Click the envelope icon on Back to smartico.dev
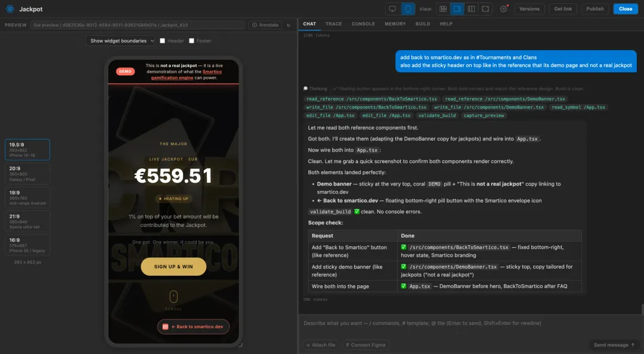Image resolution: width=644 pixels, height=354 pixels. point(165,327)
